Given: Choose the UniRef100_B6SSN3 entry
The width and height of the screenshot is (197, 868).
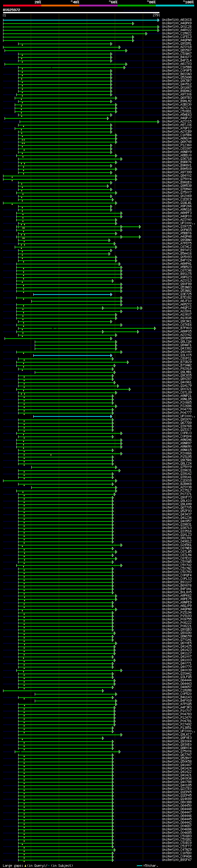Looking at the screenshot, I should 177,75.
